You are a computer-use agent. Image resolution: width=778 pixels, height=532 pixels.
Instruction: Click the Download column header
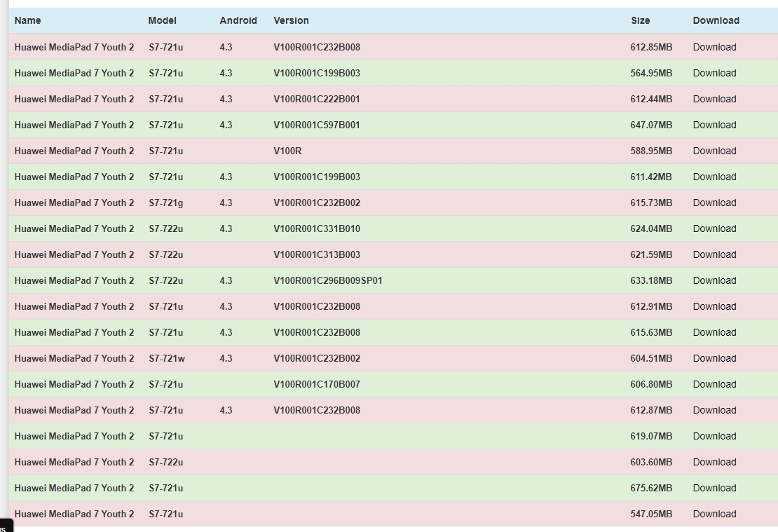pyautogui.click(x=716, y=20)
